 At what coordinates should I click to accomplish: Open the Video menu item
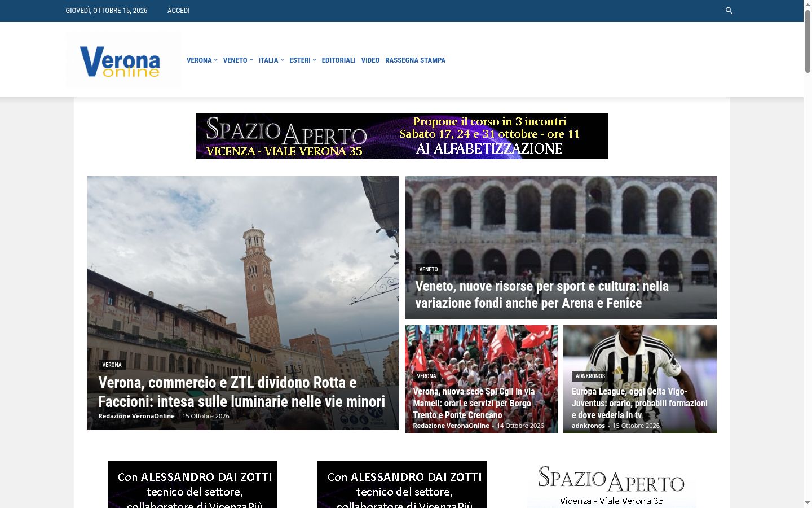coord(370,60)
